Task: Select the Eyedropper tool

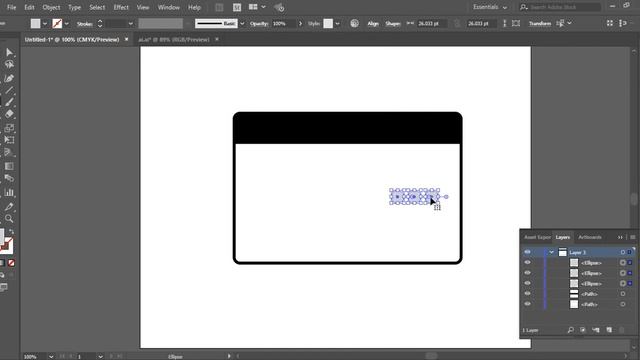Action: [9, 206]
